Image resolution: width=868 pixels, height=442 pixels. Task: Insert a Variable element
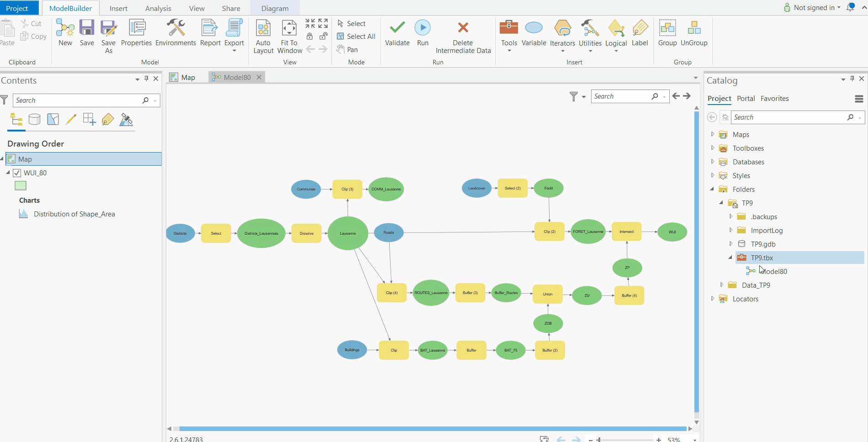[534, 28]
